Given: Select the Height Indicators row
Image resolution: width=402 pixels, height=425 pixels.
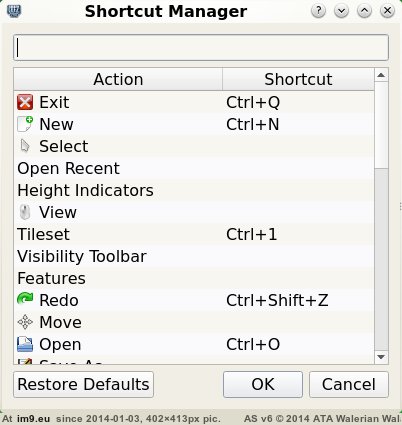Looking at the screenshot, I should point(194,190).
